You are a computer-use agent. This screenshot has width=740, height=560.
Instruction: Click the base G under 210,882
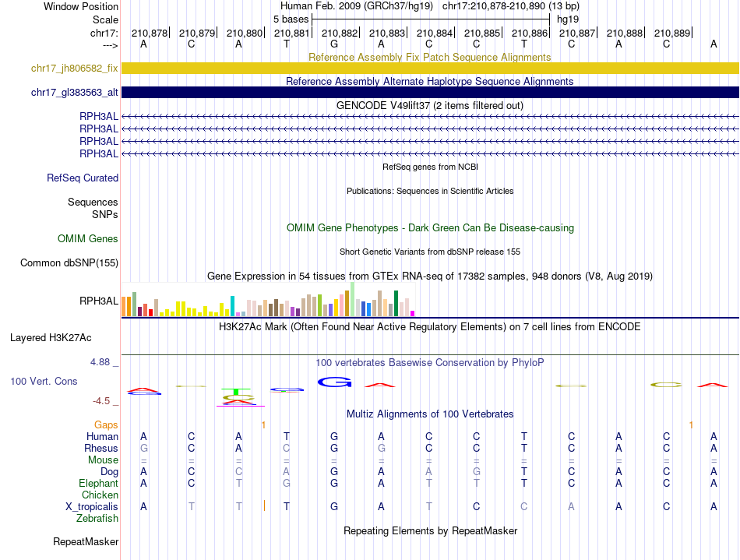(334, 44)
